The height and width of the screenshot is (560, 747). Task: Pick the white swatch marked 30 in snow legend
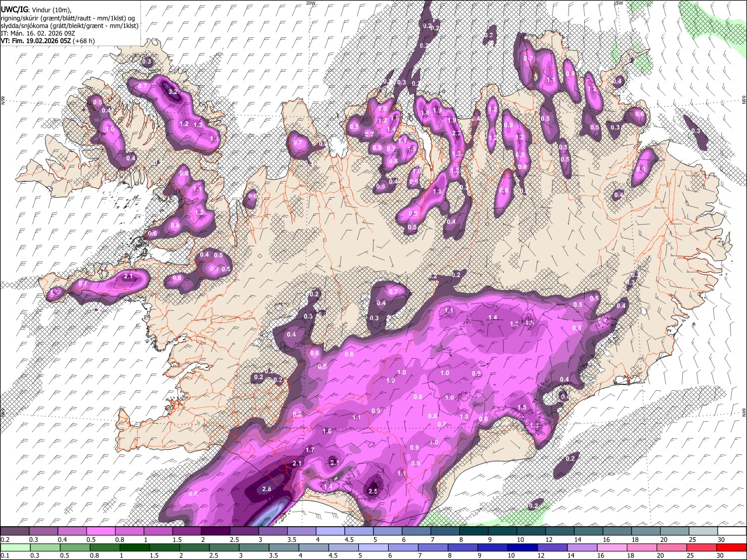(x=732, y=531)
